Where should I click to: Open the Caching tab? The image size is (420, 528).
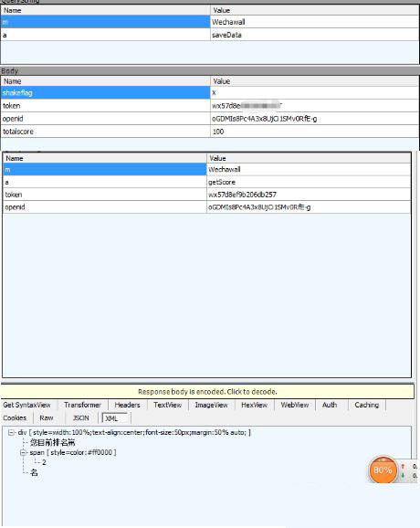[x=367, y=405]
